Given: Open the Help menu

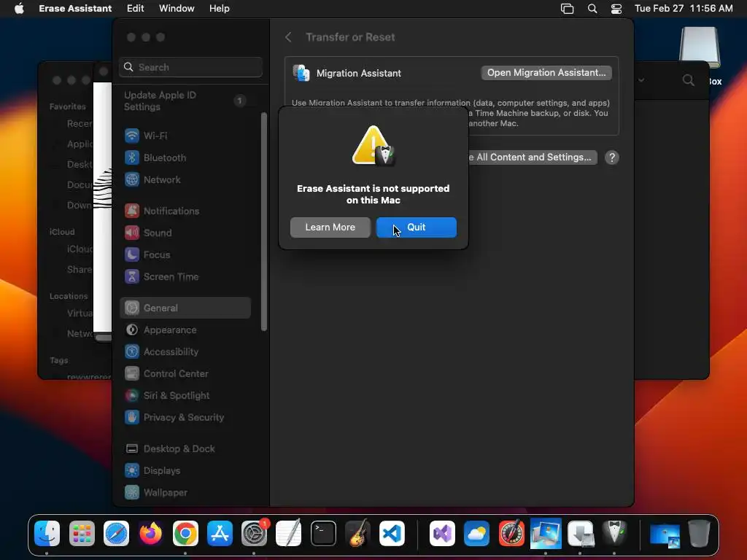Looking at the screenshot, I should pos(219,9).
